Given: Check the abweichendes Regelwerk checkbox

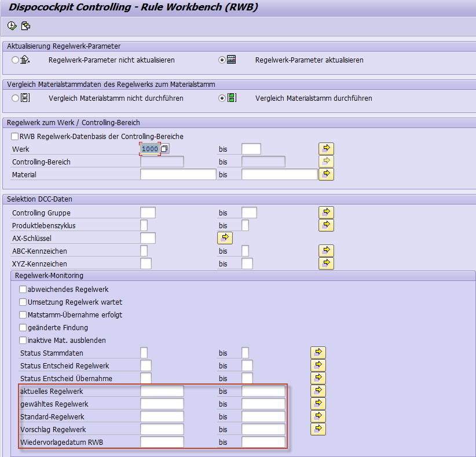Looking at the screenshot, I should (x=23, y=289).
